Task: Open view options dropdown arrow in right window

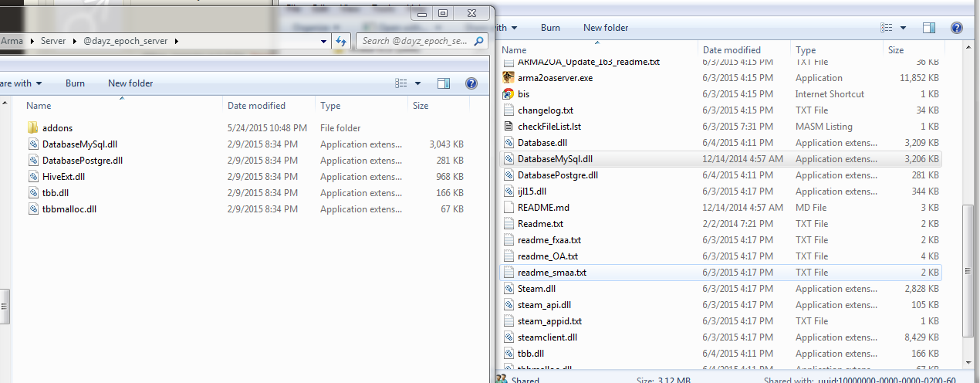Action: coord(904,28)
